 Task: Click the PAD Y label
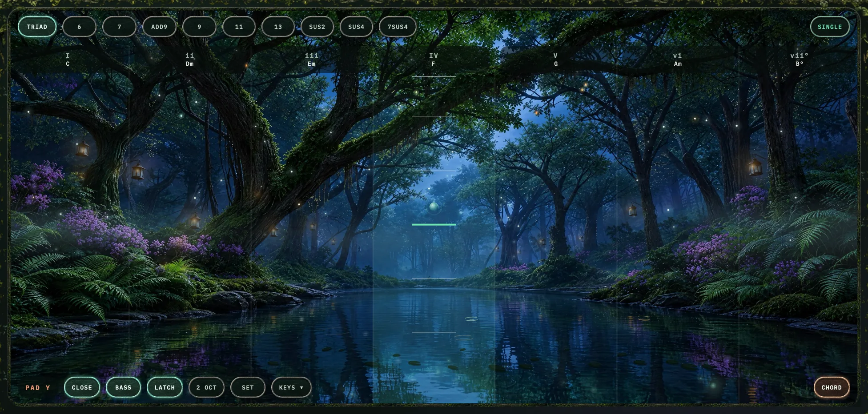point(38,387)
